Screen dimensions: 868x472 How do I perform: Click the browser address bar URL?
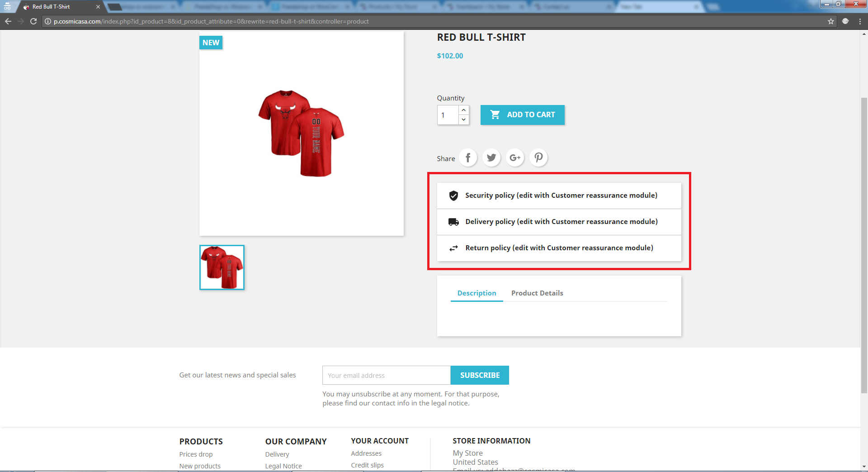pyautogui.click(x=211, y=21)
